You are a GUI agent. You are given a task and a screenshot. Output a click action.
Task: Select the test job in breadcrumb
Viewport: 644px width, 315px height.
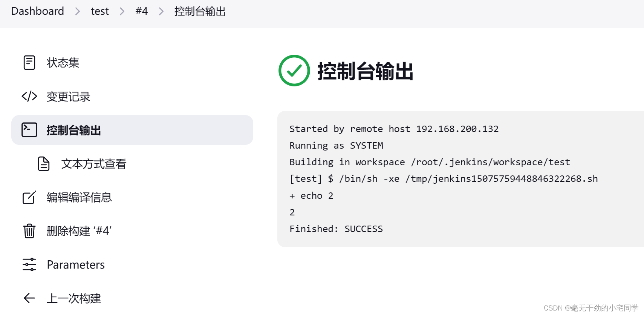[99, 11]
